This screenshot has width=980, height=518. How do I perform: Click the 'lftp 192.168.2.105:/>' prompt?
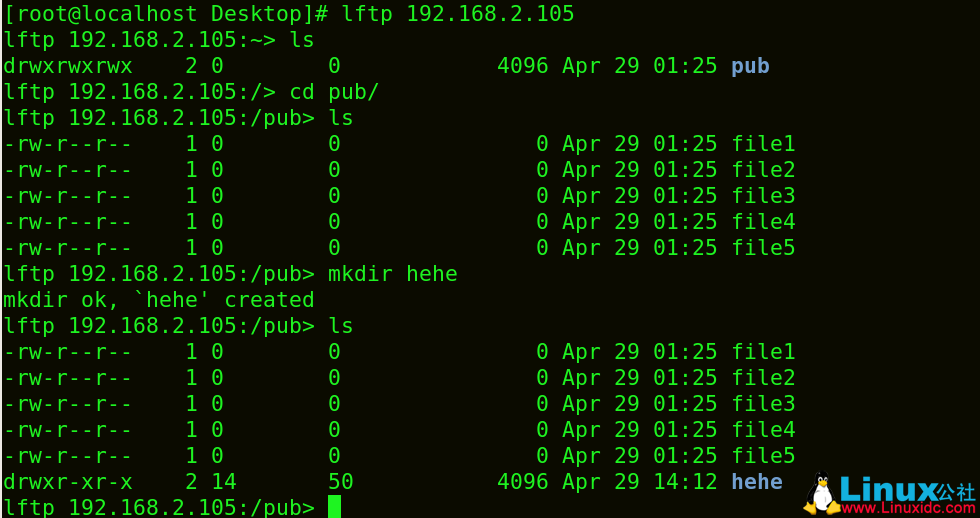pyautogui.click(x=140, y=92)
